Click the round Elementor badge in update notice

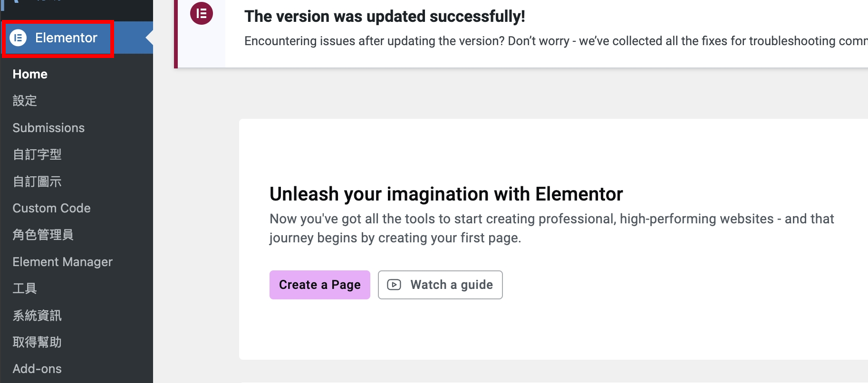click(202, 14)
